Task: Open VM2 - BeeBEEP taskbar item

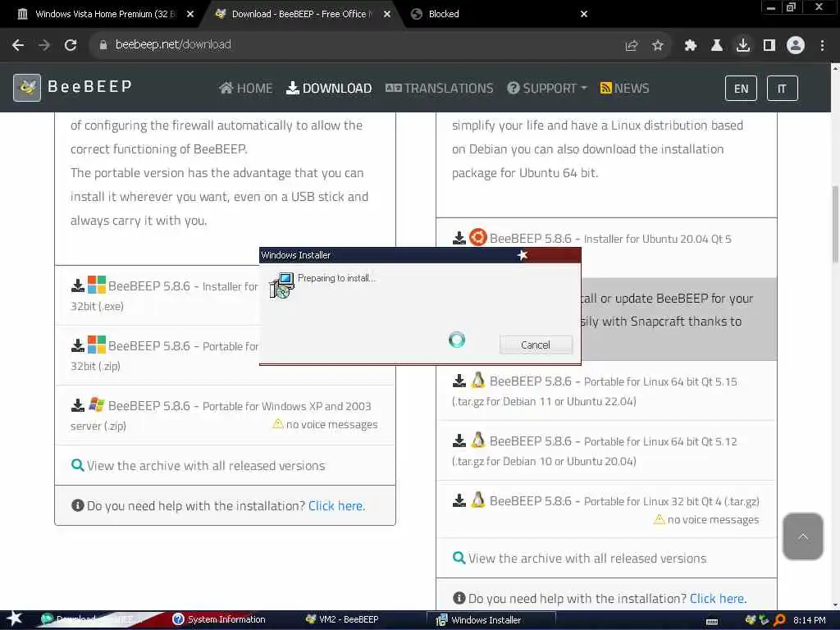Action: 343,619
